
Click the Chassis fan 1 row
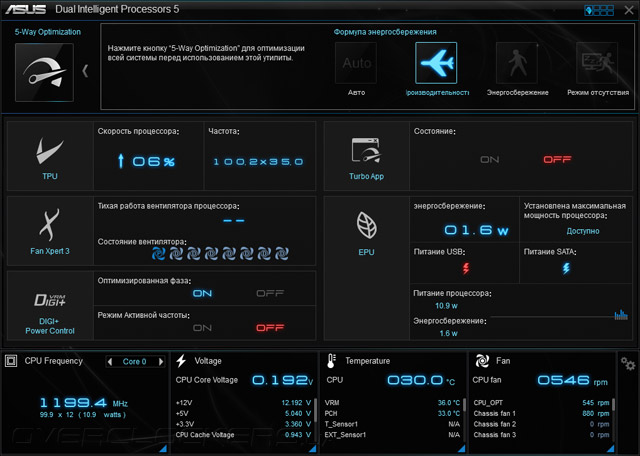[541, 414]
